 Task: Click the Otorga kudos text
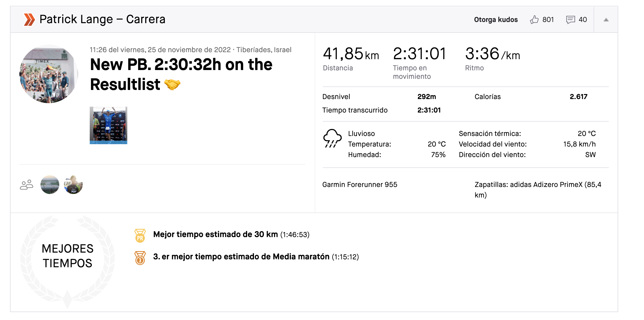(496, 20)
